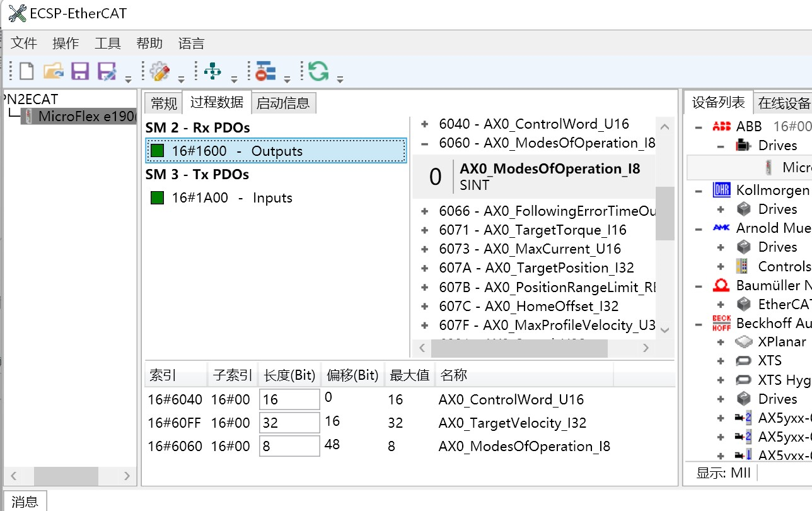Collapse the ABB vendor node
Screen dimensions: 812x511
pos(699,127)
